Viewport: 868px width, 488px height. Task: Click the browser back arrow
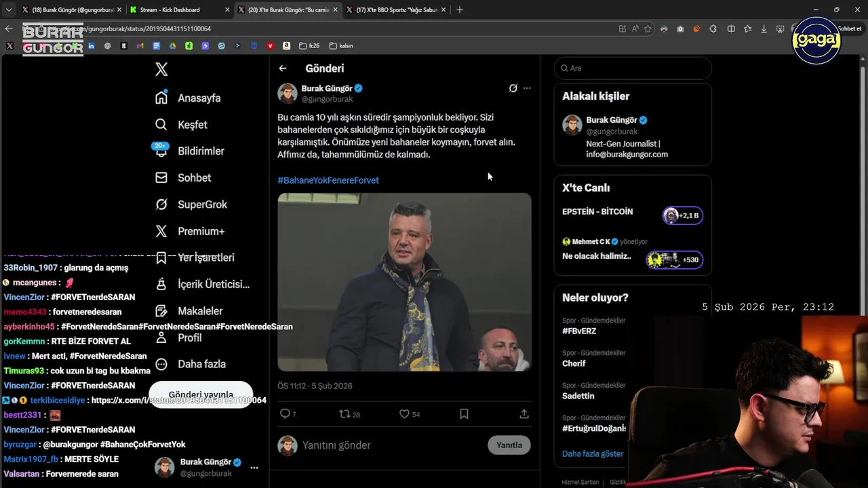[x=9, y=28]
